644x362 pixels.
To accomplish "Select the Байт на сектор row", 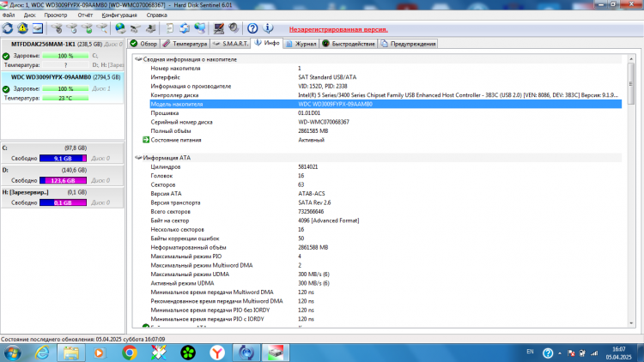I will point(386,220).
